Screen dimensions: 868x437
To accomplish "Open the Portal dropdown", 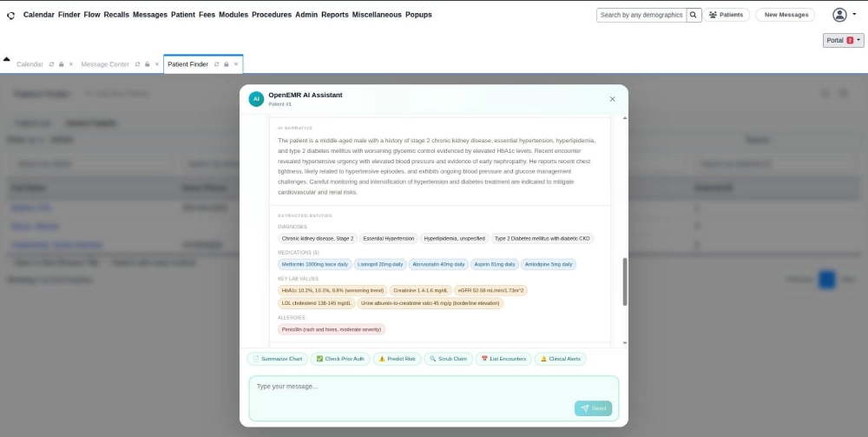I will [843, 41].
